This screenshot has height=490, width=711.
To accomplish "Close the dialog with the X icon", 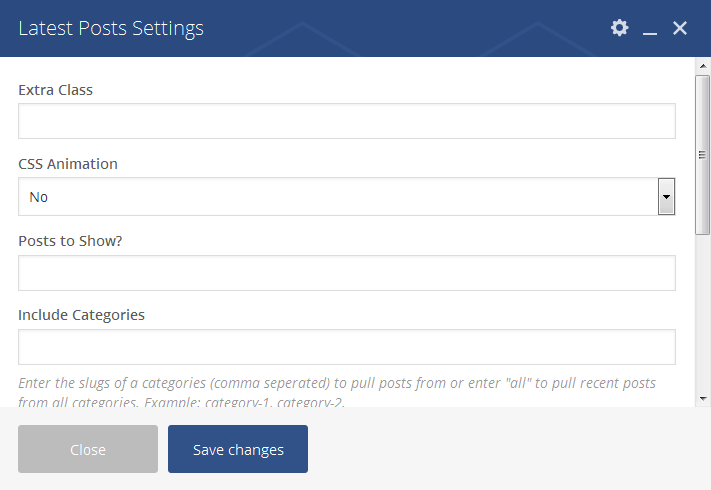I will [x=680, y=28].
